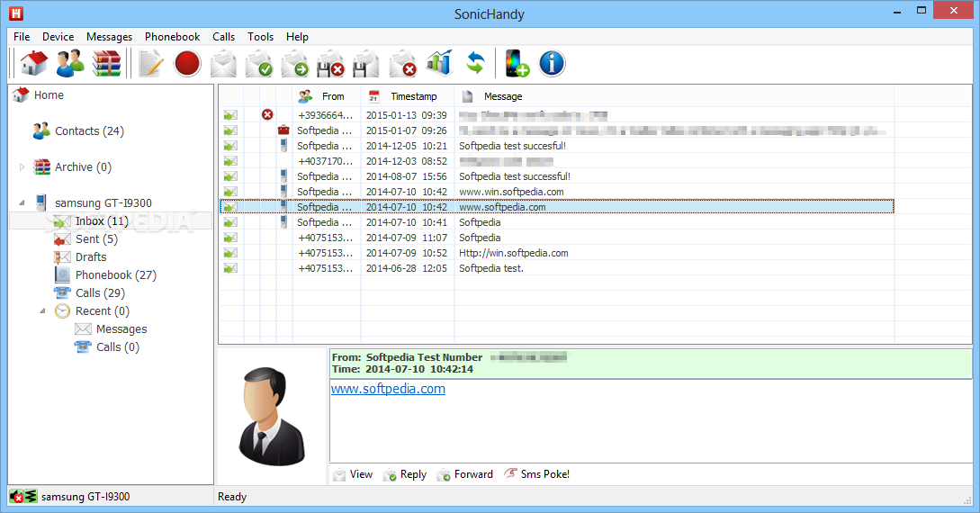This screenshot has height=513, width=980.
Task: Click View button below message preview
Action: point(353,474)
